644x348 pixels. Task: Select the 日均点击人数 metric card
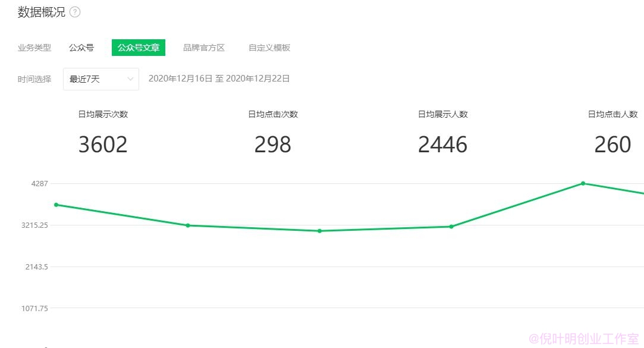pos(613,133)
